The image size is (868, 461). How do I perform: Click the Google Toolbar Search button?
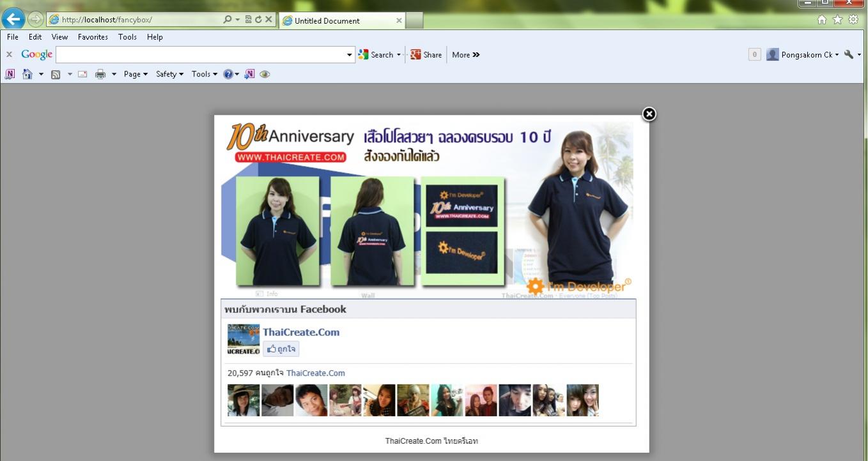pyautogui.click(x=376, y=55)
